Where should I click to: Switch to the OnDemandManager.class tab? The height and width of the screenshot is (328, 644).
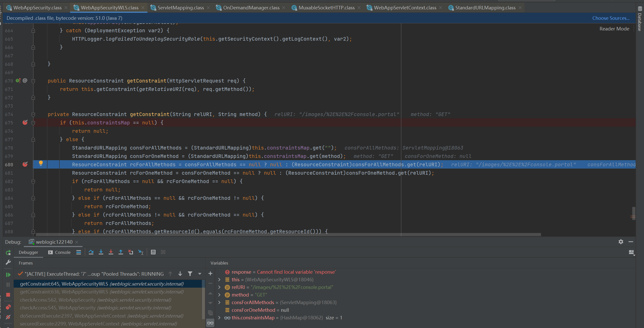click(251, 8)
